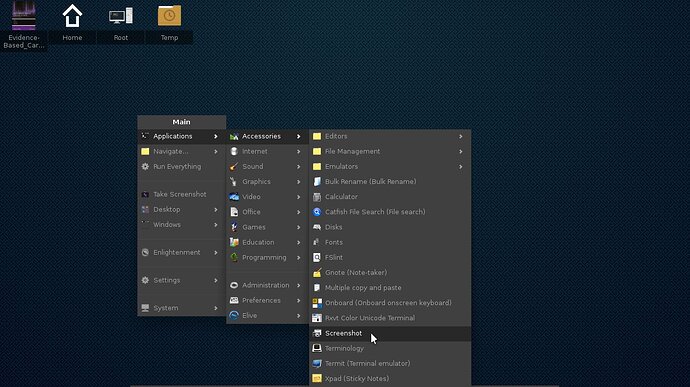
Task: Click the Terminology app icon
Action: 317,348
